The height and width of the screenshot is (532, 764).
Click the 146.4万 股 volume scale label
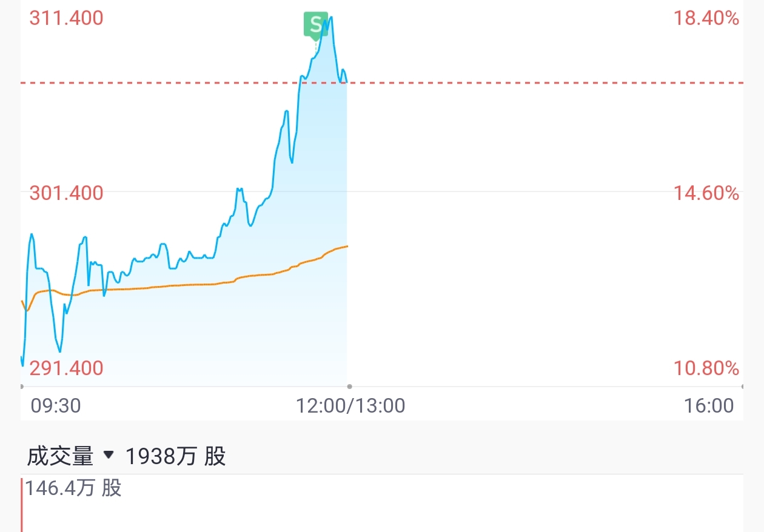click(73, 488)
